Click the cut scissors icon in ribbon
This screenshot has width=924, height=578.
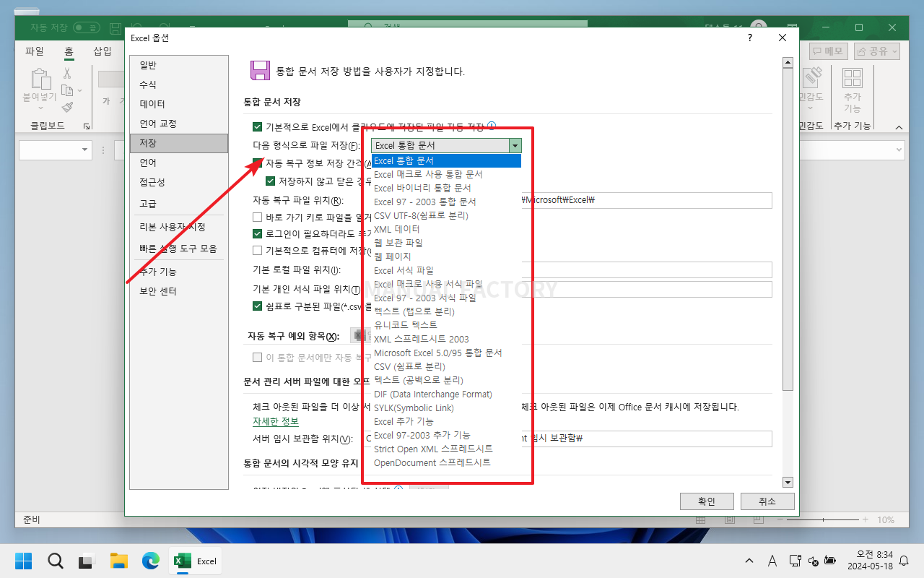[67, 73]
